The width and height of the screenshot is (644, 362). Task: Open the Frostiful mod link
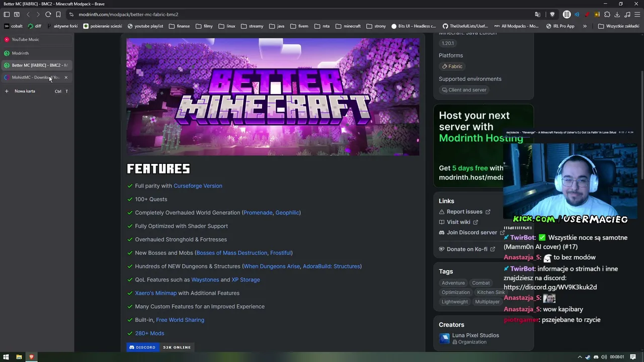pyautogui.click(x=280, y=253)
